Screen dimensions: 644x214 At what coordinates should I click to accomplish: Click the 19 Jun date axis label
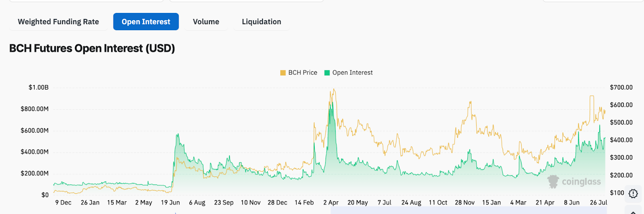(x=170, y=203)
